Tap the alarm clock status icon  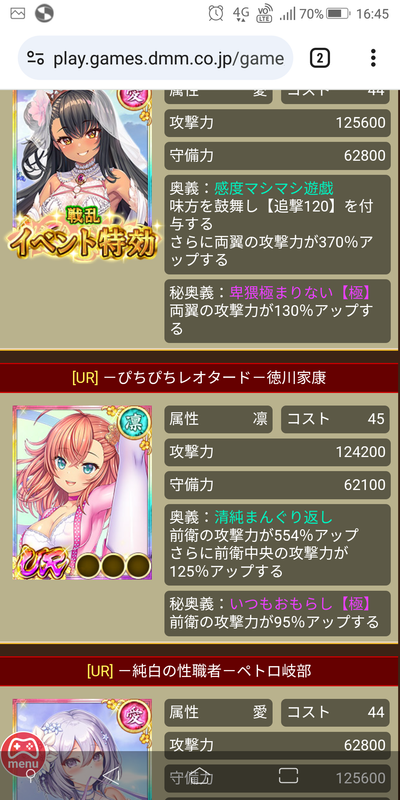click(x=216, y=14)
